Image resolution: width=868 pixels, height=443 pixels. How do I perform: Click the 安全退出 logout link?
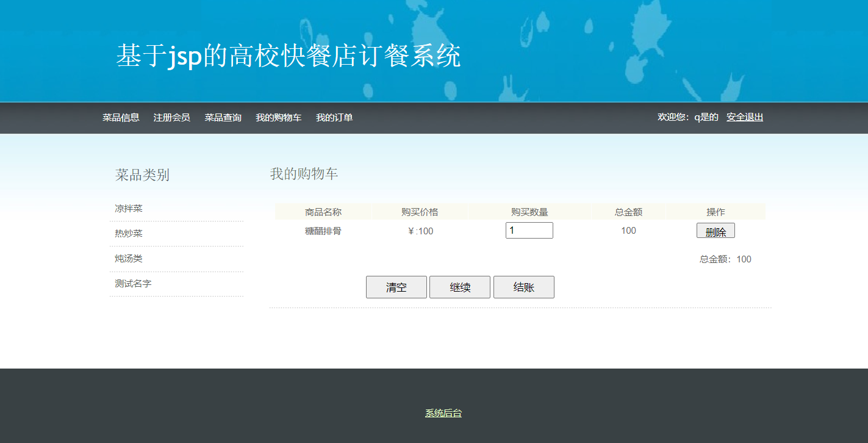click(745, 117)
